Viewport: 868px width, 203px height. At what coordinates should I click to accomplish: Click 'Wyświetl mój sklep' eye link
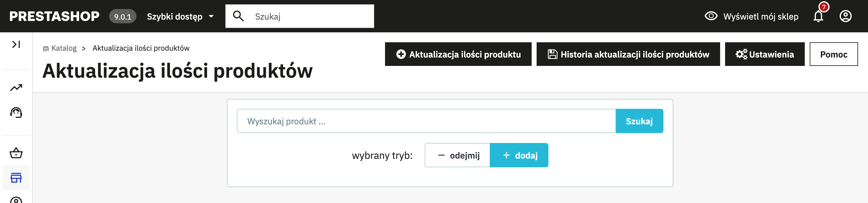click(751, 16)
